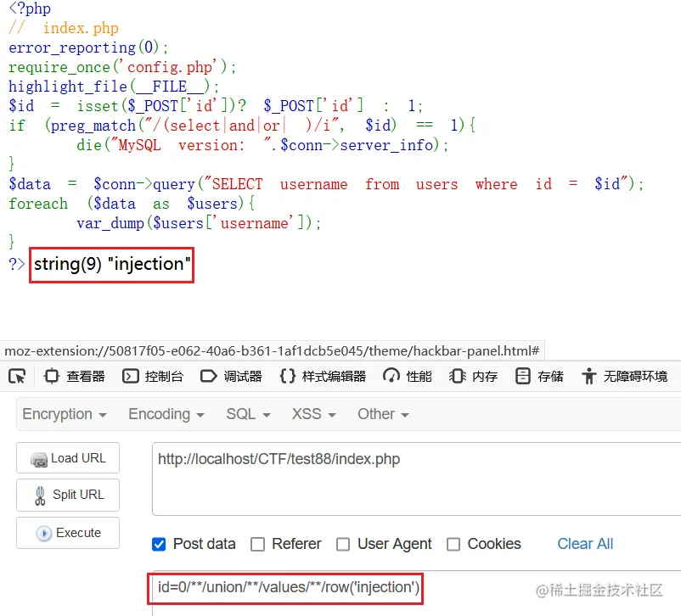Screen dimensions: 681x616
Task: Click the Debugger tab icon
Action: point(209,376)
